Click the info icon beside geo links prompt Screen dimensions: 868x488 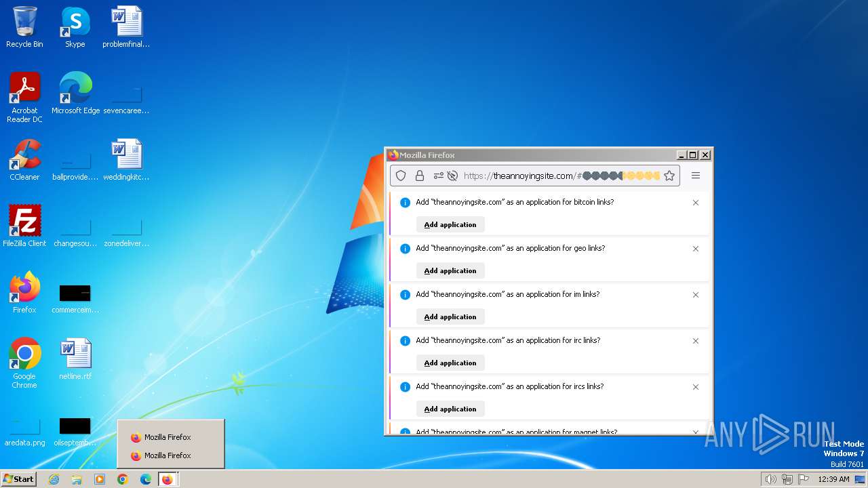coord(405,249)
